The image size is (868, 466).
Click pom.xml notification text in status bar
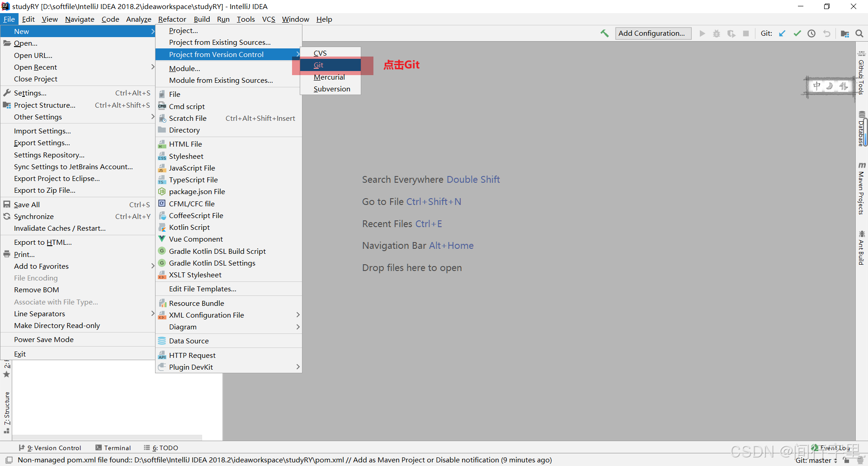click(285, 460)
